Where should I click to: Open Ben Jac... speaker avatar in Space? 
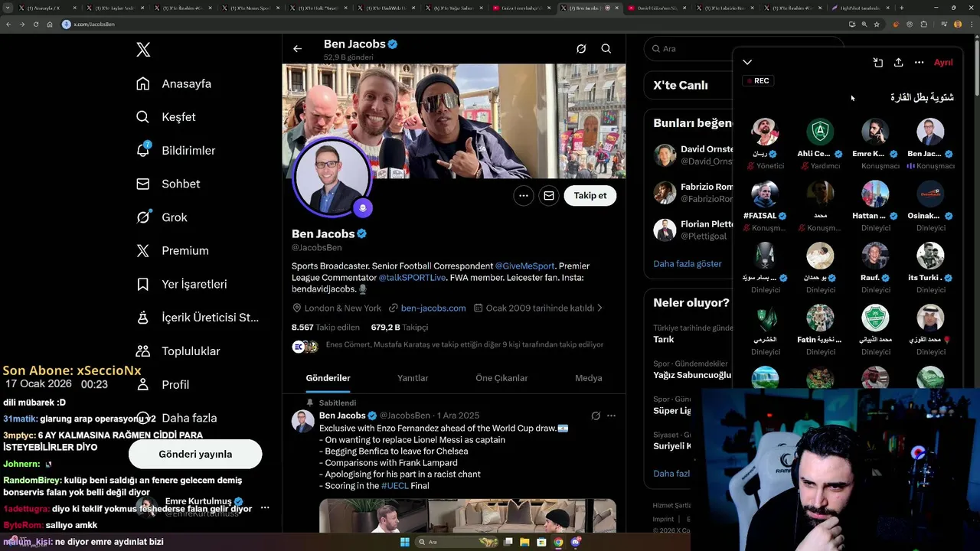point(930,132)
